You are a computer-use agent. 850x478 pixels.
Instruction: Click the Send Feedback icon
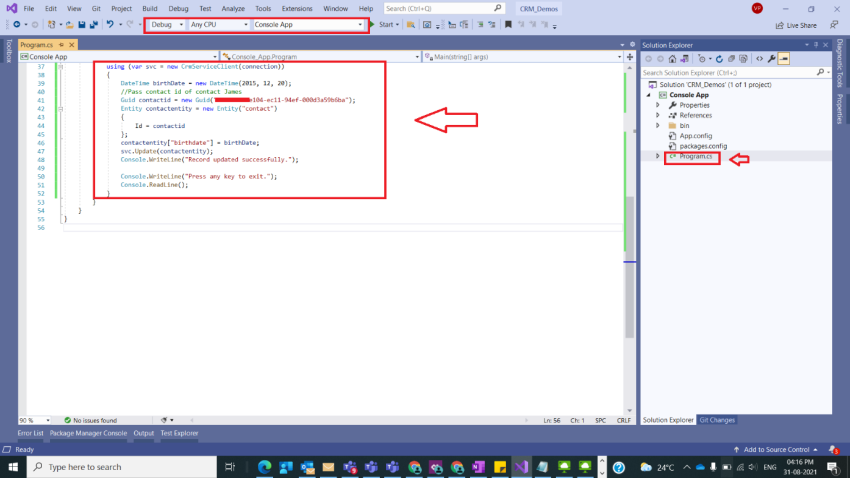tap(834, 25)
